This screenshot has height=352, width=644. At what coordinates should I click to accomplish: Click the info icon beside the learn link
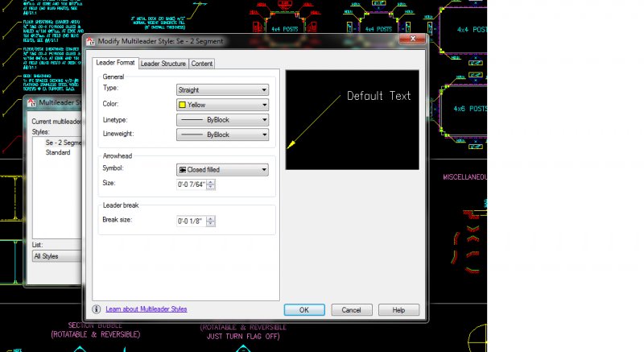[96, 309]
